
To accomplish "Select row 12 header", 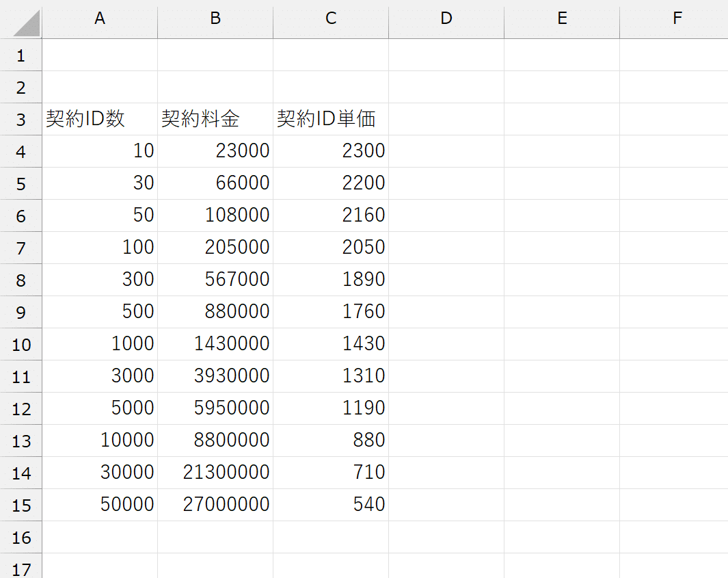I will tap(21, 408).
